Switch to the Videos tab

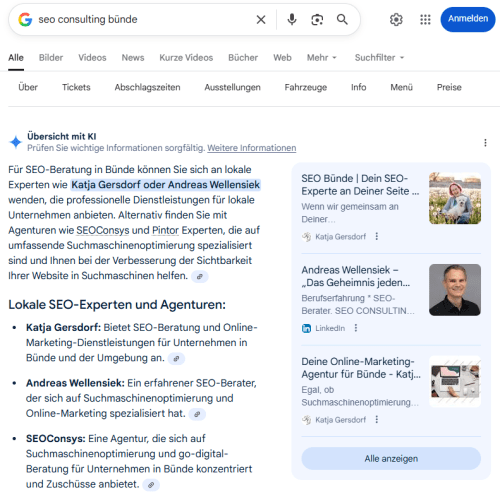[x=92, y=58]
